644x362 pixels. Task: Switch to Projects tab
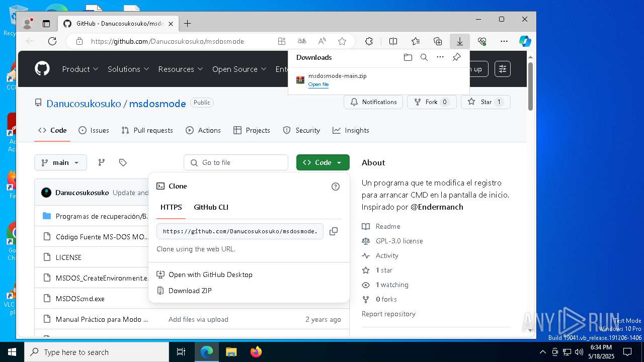(252, 130)
